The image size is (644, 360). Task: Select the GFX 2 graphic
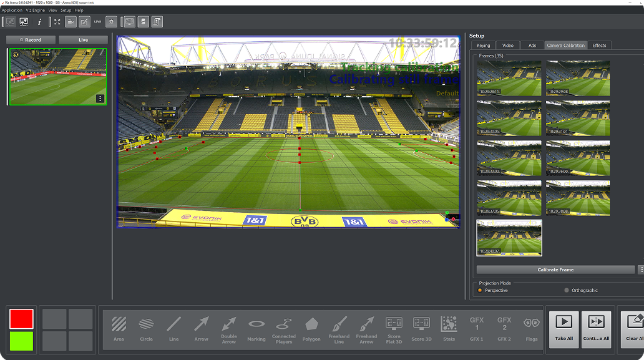click(504, 329)
